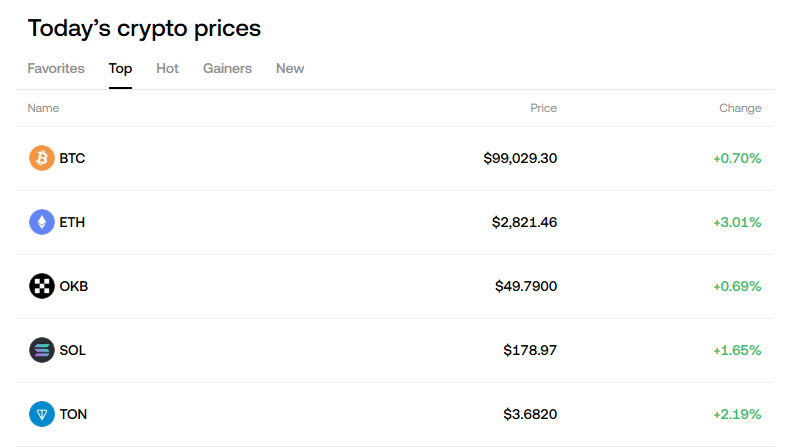Click the ETH change value +3.01%

737,222
